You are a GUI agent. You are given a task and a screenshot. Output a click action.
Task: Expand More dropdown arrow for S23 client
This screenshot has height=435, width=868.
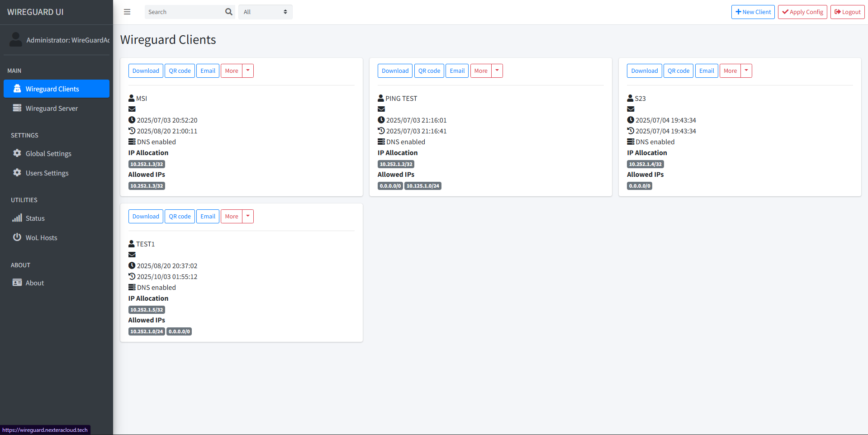(746, 71)
